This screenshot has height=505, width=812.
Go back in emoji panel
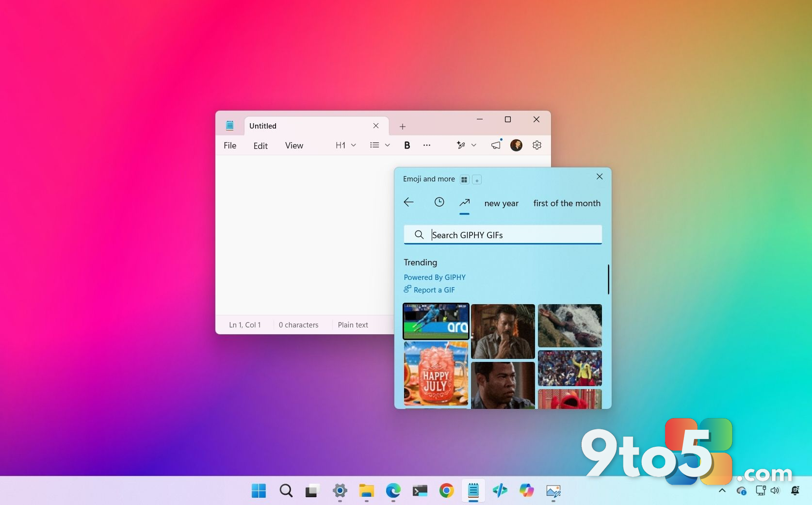[409, 202]
